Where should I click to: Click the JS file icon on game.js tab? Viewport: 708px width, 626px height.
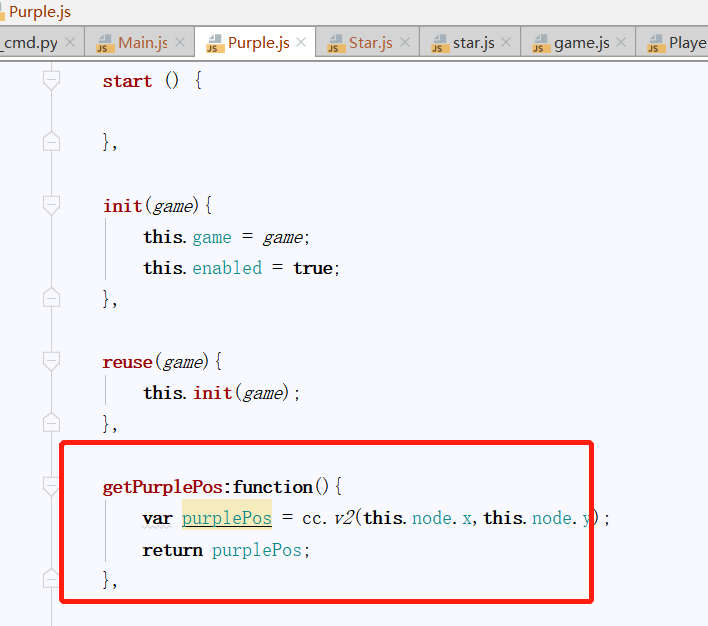coord(540,43)
